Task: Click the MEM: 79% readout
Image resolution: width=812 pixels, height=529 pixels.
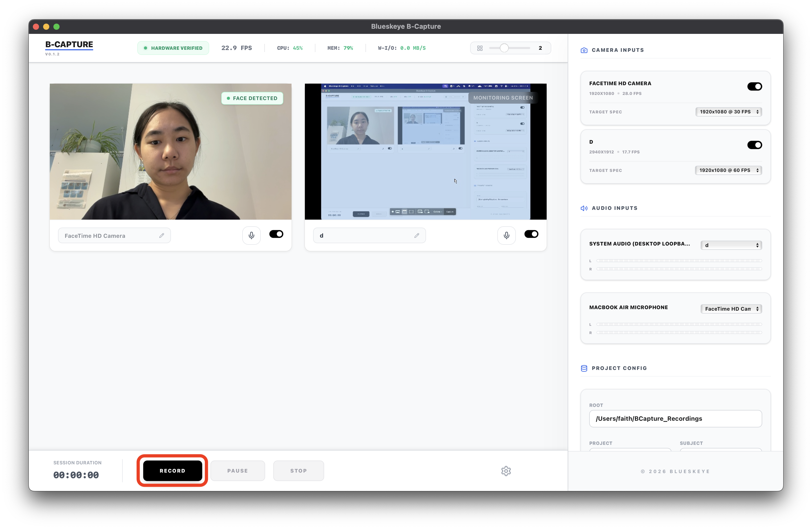Action: (x=340, y=48)
